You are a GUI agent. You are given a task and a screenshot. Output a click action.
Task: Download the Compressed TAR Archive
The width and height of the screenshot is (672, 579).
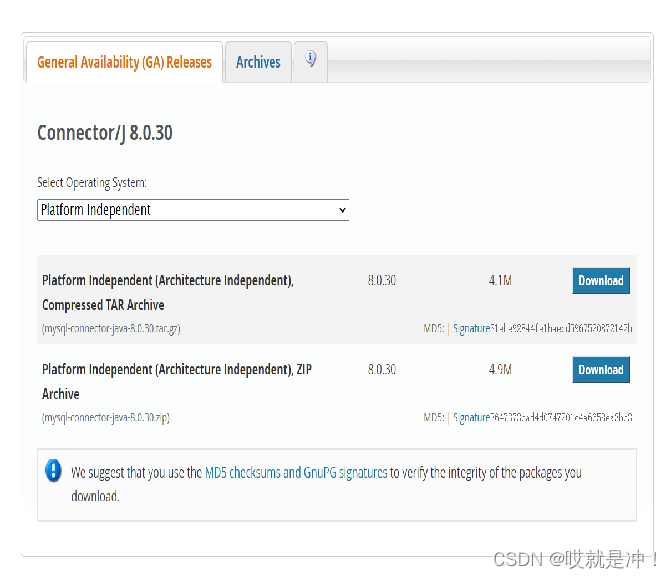(x=601, y=281)
